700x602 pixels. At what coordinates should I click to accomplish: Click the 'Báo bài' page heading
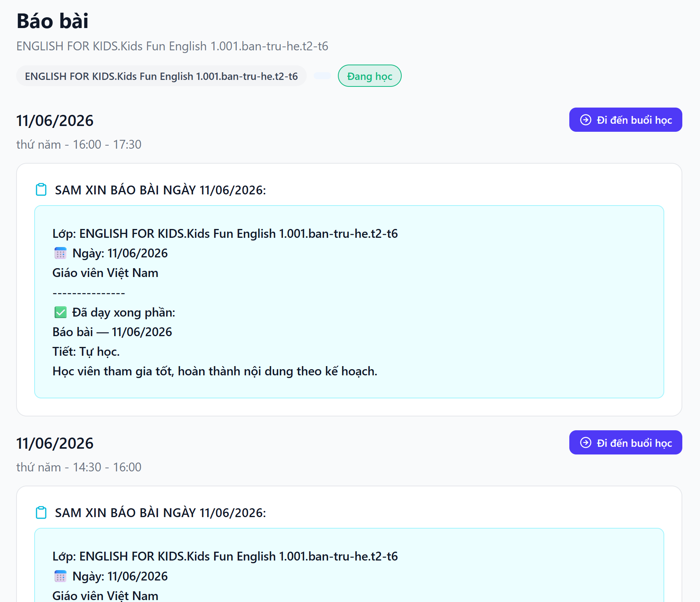click(53, 21)
